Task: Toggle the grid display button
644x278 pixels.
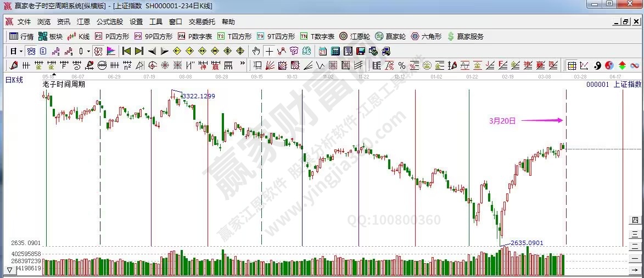Action: point(572,65)
